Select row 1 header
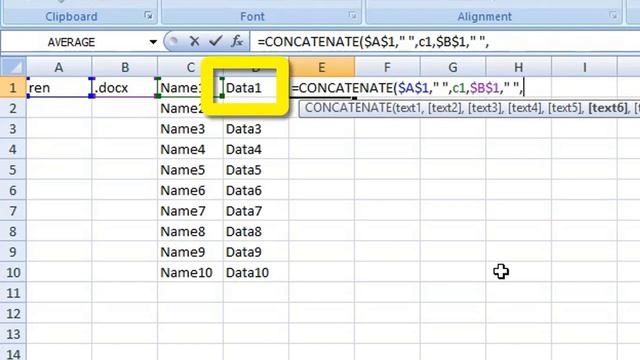 pos(13,87)
